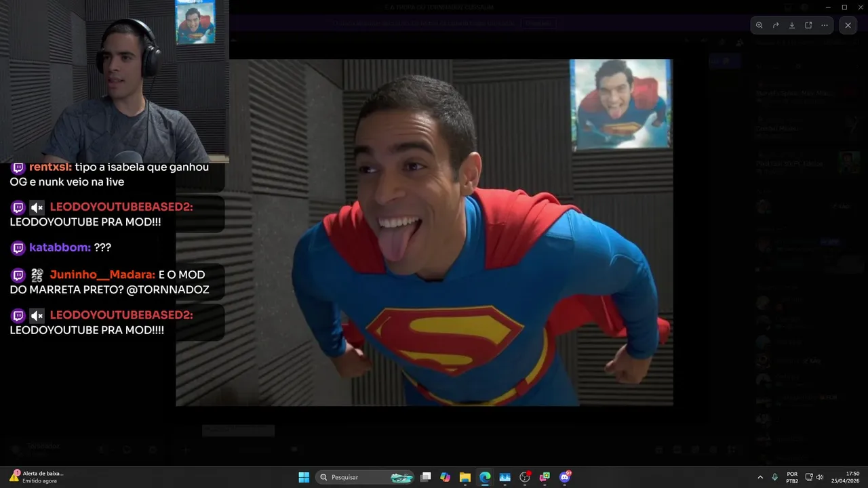868x488 pixels.
Task: Close the image viewer with X button
Action: pos(848,25)
